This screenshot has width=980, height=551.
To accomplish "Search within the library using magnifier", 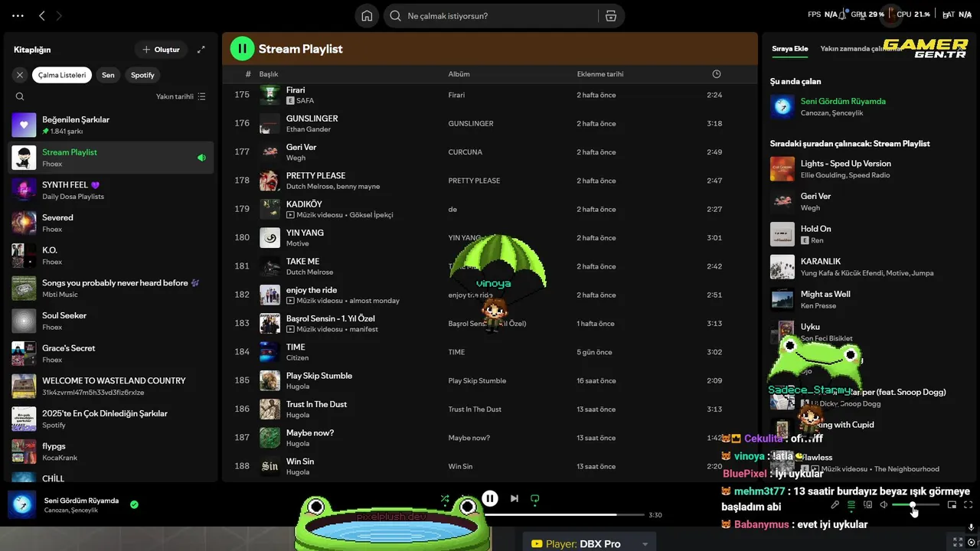I will tap(20, 96).
